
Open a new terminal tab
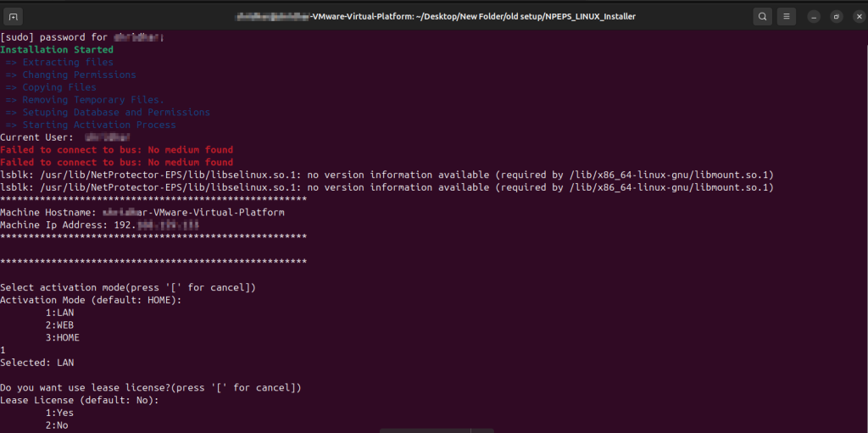[x=15, y=16]
